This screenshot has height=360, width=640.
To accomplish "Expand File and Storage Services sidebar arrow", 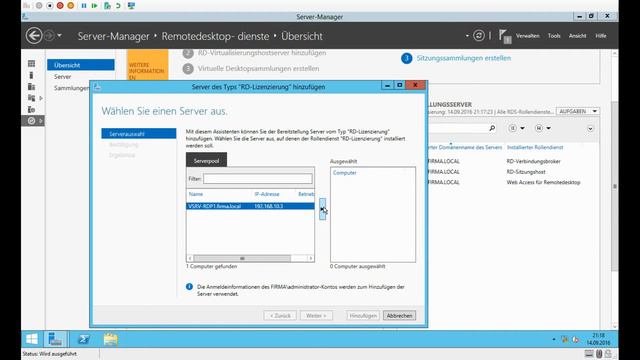I will coord(41,98).
